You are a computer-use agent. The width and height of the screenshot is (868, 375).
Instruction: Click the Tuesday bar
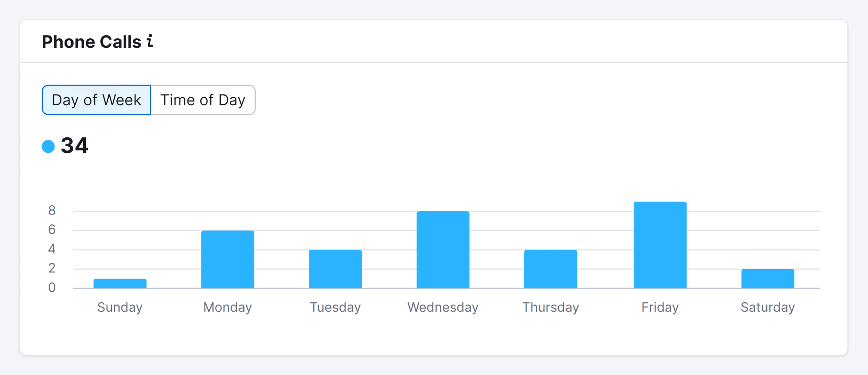pyautogui.click(x=335, y=269)
